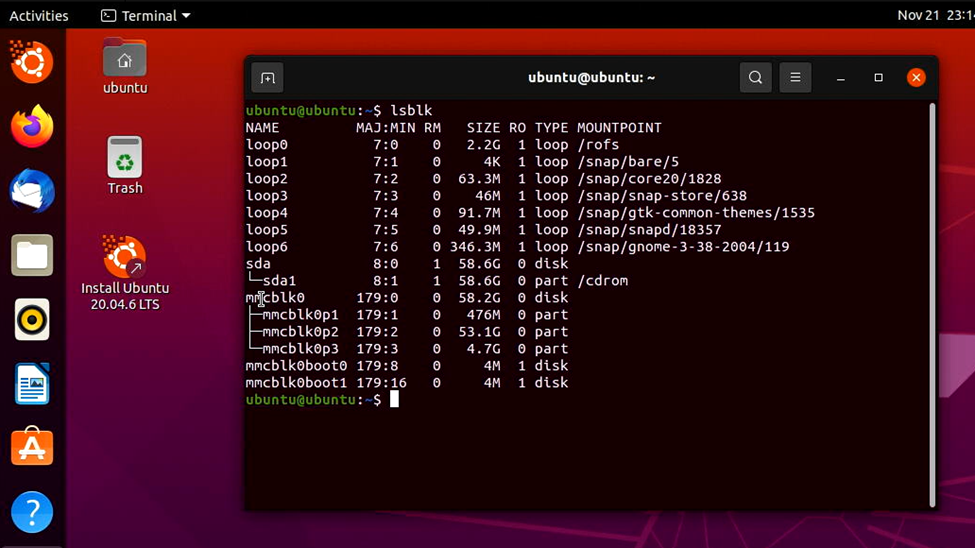Click the mmcblk0p1 partition name

(300, 315)
